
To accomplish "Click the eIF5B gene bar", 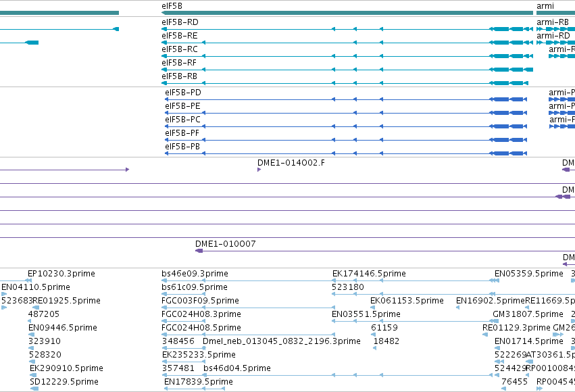I will pos(347,13).
